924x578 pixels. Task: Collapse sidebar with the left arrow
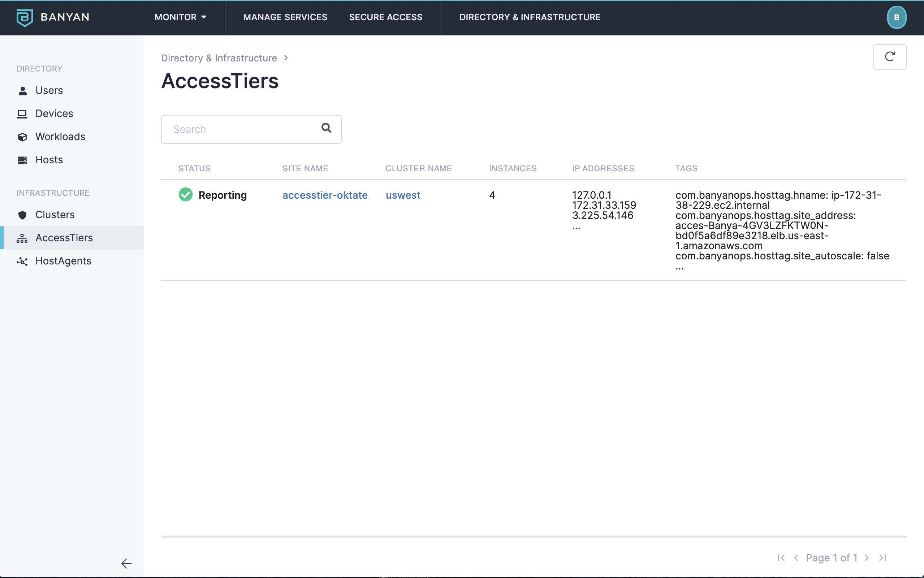[x=126, y=563]
